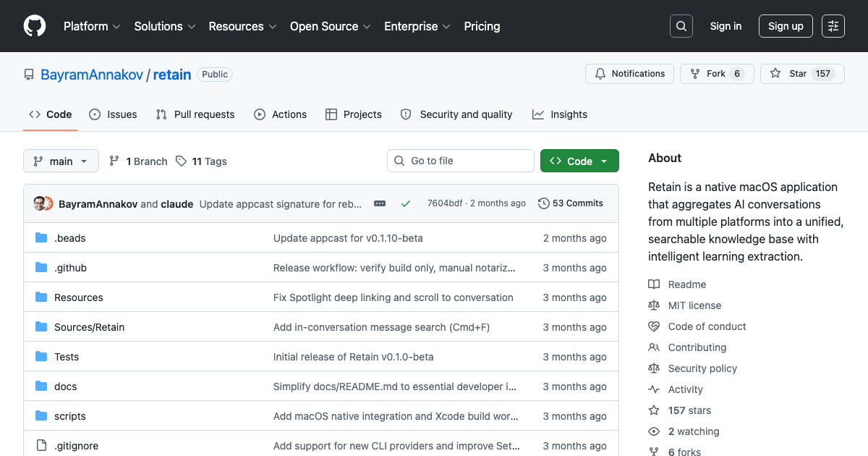Image resolution: width=868 pixels, height=456 pixels.
Task: Expand the Open Source menu
Action: [331, 26]
